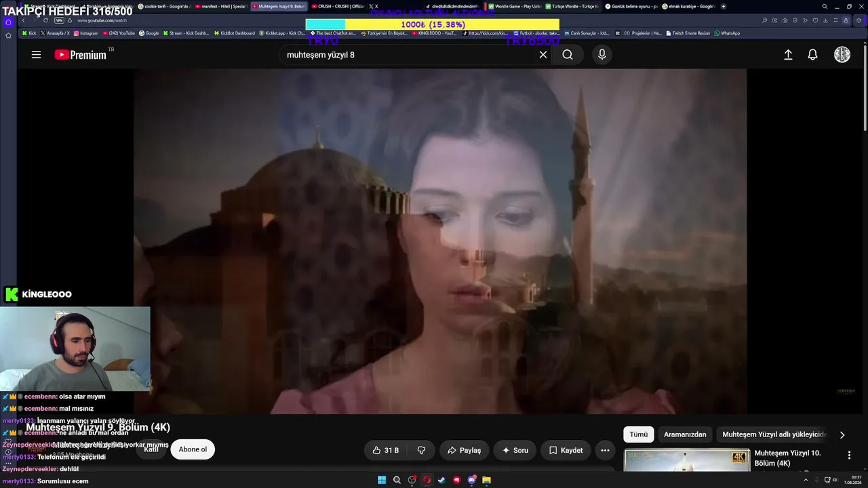This screenshot has width=868, height=488.
Task: Switch to the 'elmalı kurabiye - Google' tab
Action: (688, 6)
